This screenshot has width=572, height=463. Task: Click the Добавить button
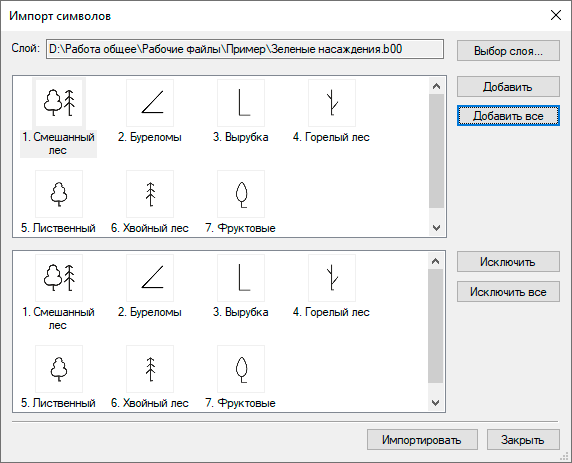tap(508, 86)
